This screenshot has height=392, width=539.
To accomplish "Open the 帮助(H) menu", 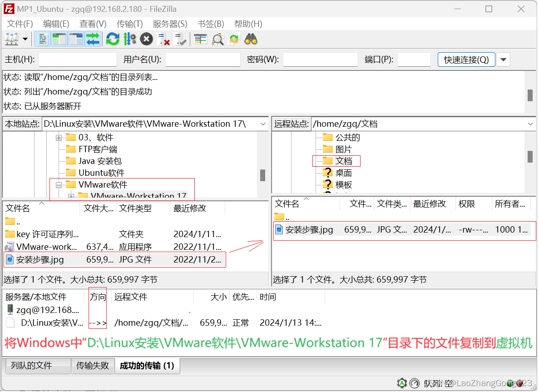I will (248, 24).
